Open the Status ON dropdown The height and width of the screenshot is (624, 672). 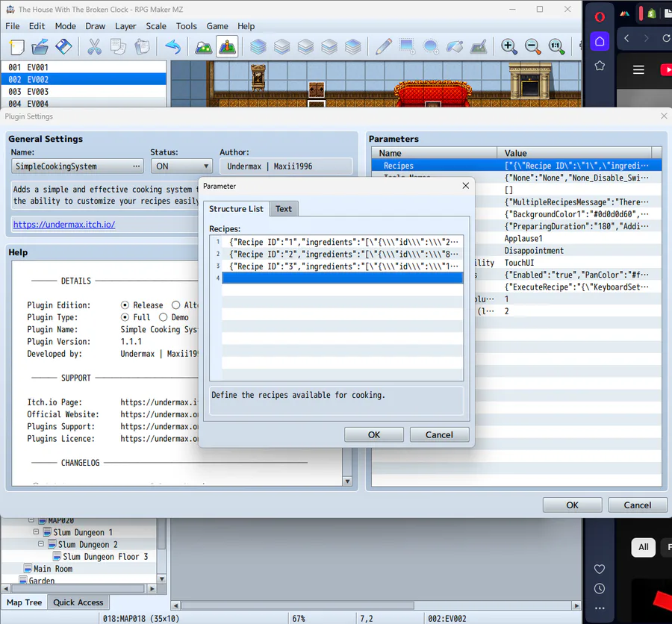[181, 166]
